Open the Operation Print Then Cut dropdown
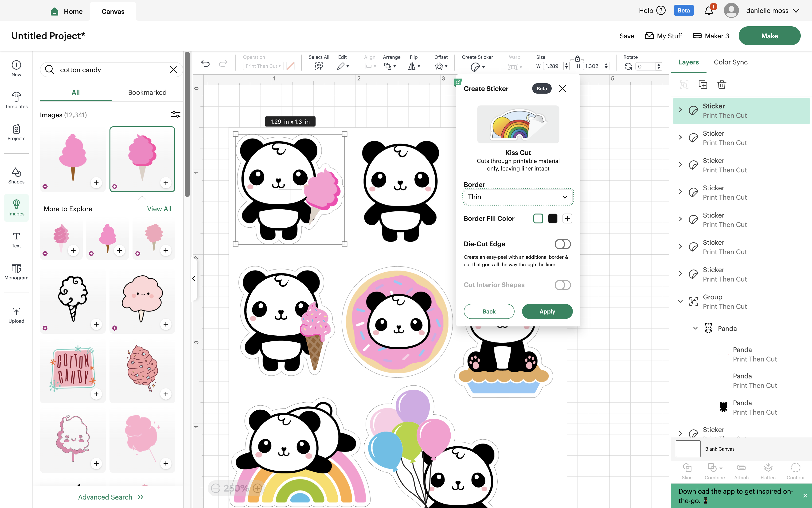812x508 pixels. pos(263,66)
